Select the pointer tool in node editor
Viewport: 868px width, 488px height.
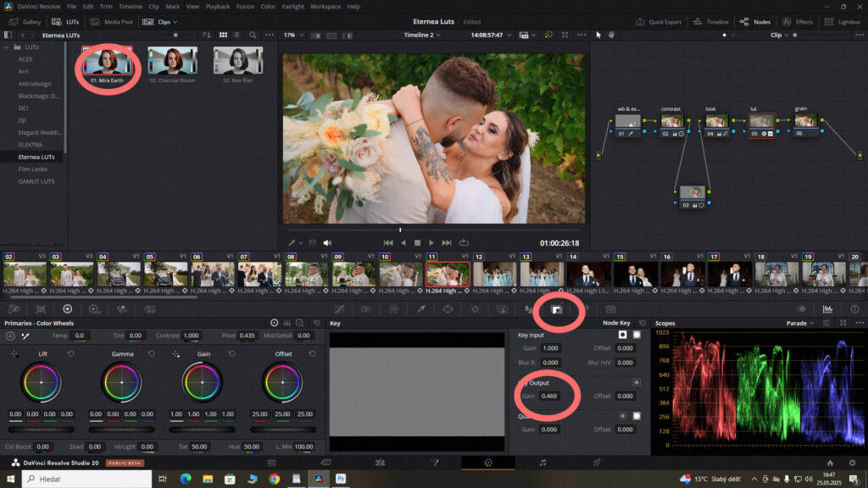598,35
